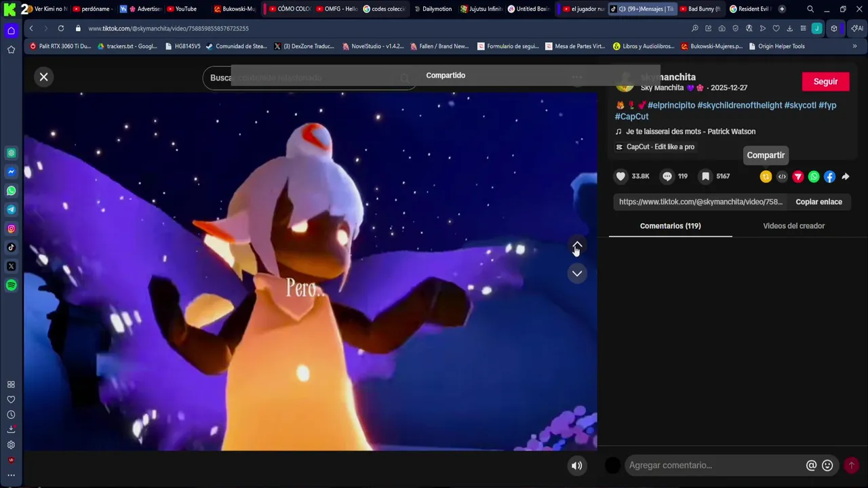Open sidebar history clock icon
The image size is (868, 488).
click(x=11, y=415)
